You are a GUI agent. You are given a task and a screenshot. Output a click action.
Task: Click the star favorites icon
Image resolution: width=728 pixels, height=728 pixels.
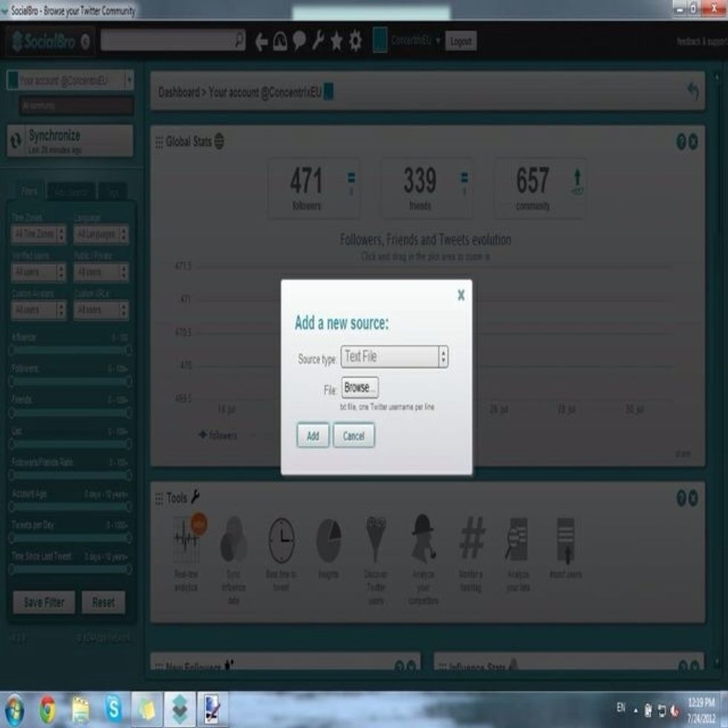click(x=337, y=42)
